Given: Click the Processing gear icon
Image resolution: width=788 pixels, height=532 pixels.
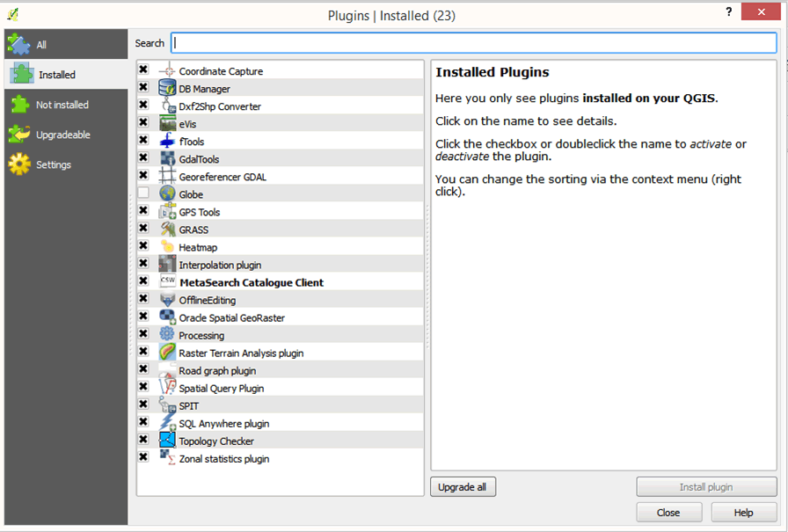Looking at the screenshot, I should (x=167, y=334).
